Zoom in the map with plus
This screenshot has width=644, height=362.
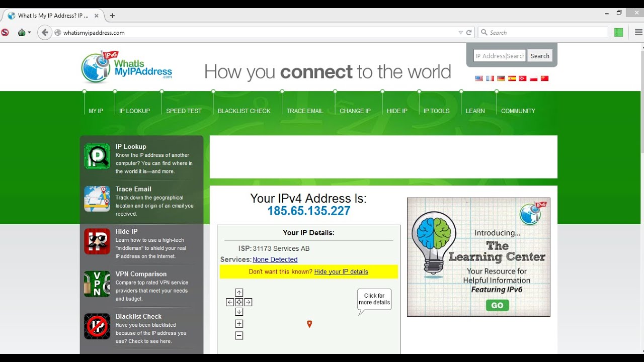pos(239,324)
